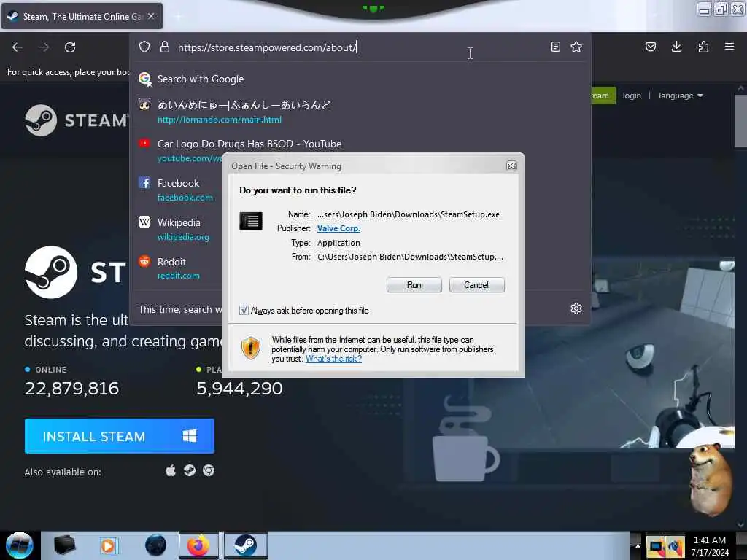
Task: Open the tracking protection shield icon
Action: click(144, 47)
